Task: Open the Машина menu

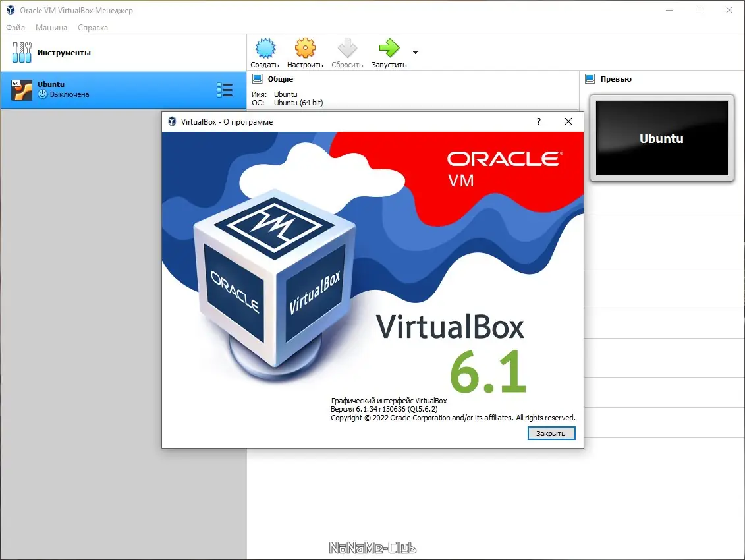Action: (51, 28)
